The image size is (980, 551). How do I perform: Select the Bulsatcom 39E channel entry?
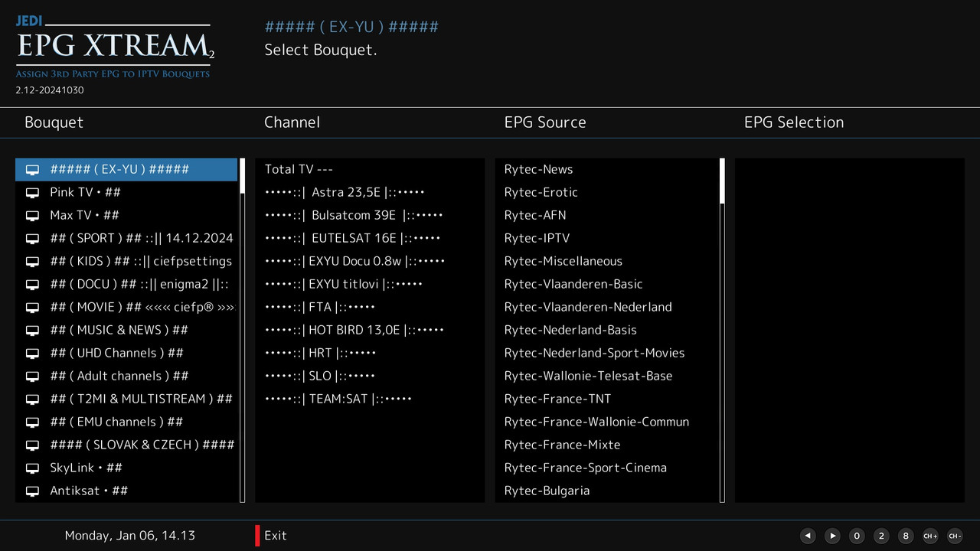(x=370, y=215)
